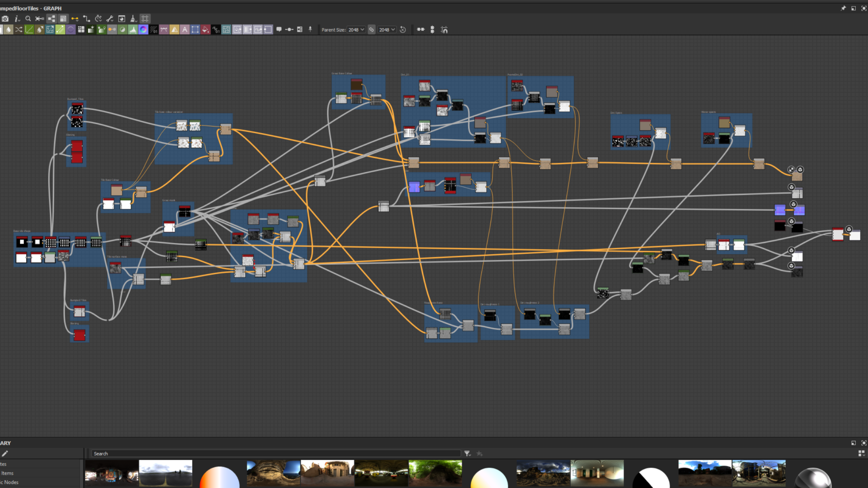Image resolution: width=868 pixels, height=488 pixels.
Task: Click the rainbow HSL color node icon
Action: coord(143,29)
